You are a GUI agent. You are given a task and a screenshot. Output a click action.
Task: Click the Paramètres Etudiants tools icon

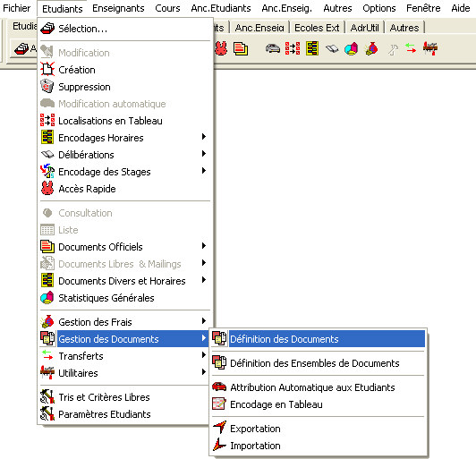point(47,413)
